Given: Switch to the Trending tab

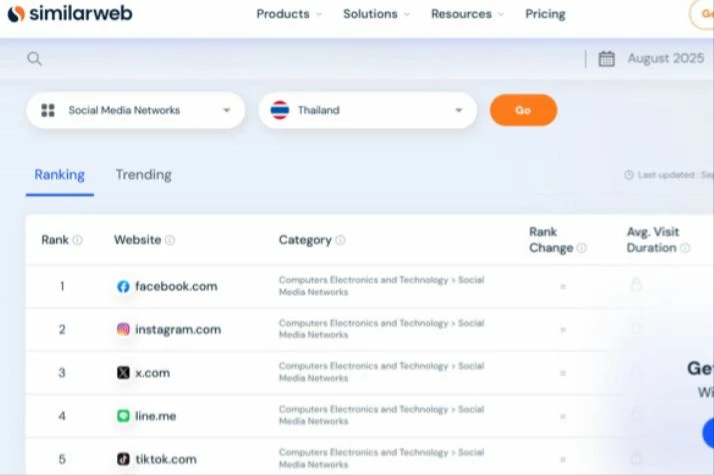Looking at the screenshot, I should tap(143, 175).
